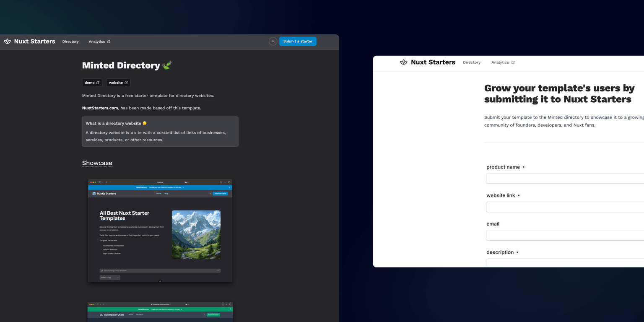Click 'What is a directory website' callout title
This screenshot has width=644, height=322.
tap(116, 123)
